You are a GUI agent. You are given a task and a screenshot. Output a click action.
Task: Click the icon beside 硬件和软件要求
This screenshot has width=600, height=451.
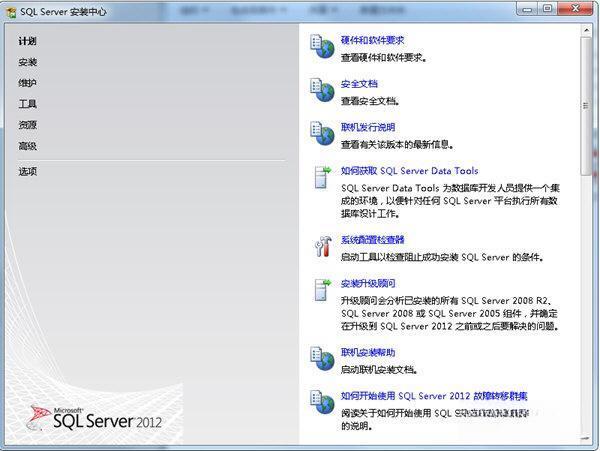pos(322,47)
